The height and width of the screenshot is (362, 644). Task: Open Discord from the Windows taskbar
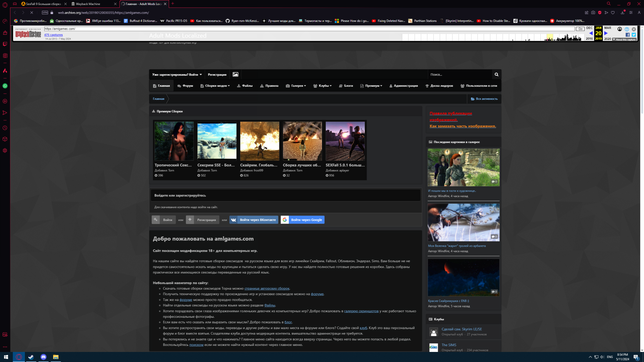click(x=43, y=357)
